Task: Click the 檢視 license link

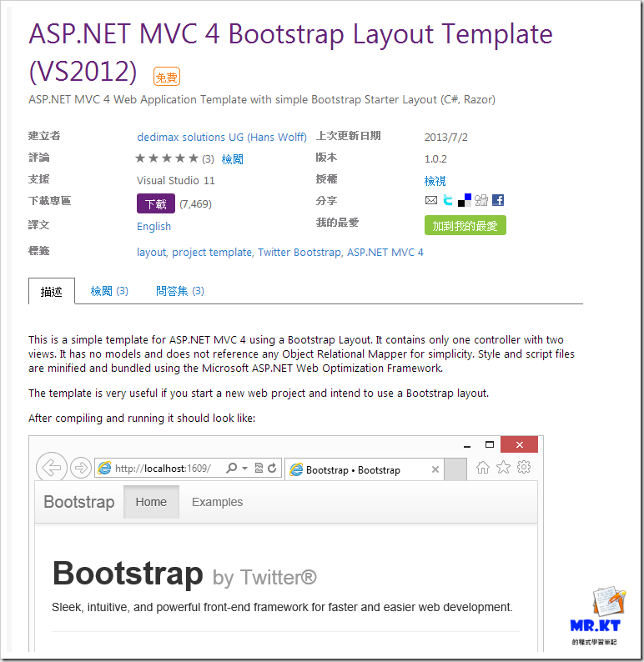Action: point(435,181)
